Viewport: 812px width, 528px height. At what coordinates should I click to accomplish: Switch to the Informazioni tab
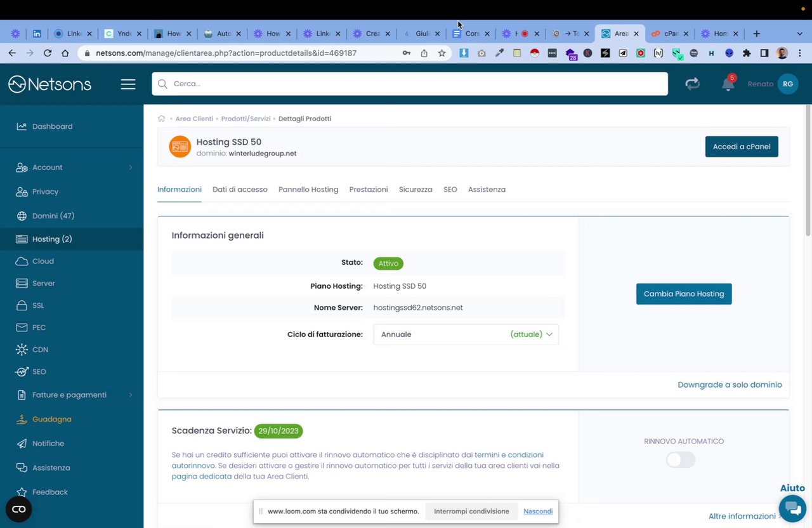180,190
